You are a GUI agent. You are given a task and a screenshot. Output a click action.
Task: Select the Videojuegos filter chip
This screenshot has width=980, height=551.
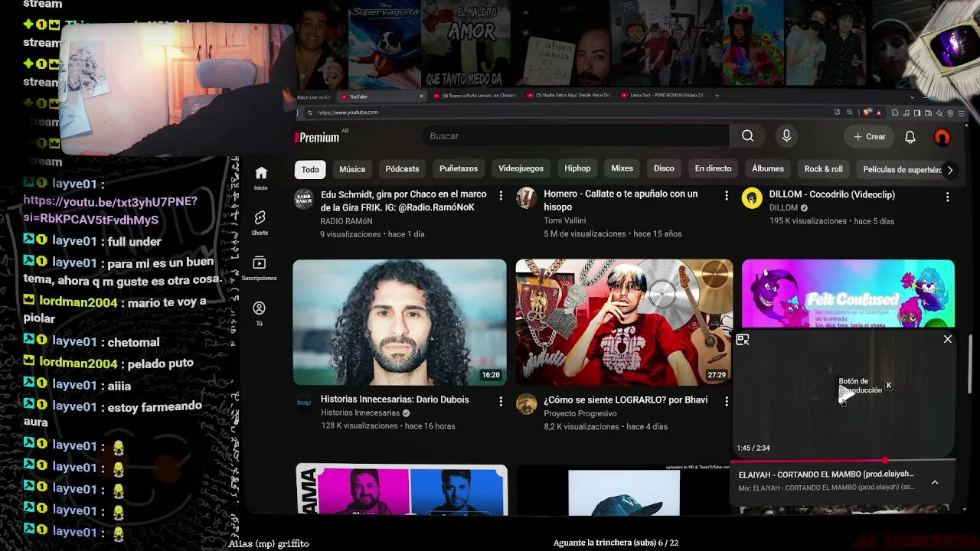tap(521, 169)
